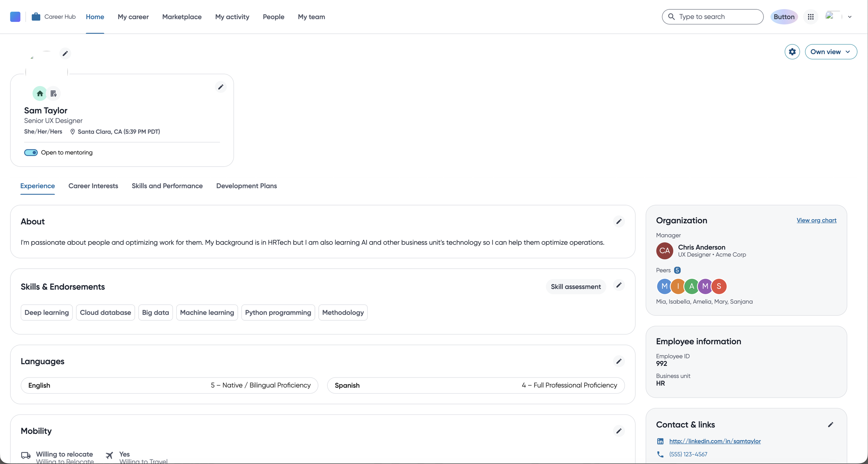This screenshot has width=868, height=464.
Task: Open the user account chevron menu
Action: point(849,17)
